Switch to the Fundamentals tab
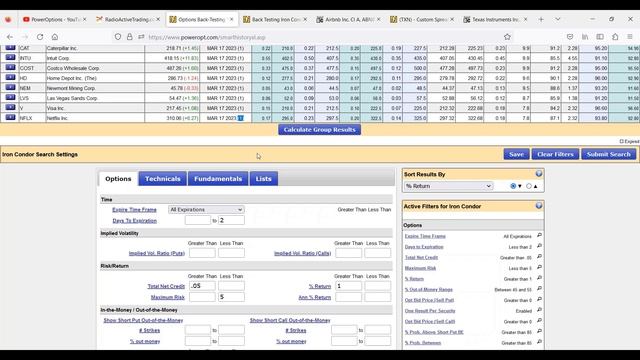This screenshot has height=360, width=640. coord(218,179)
